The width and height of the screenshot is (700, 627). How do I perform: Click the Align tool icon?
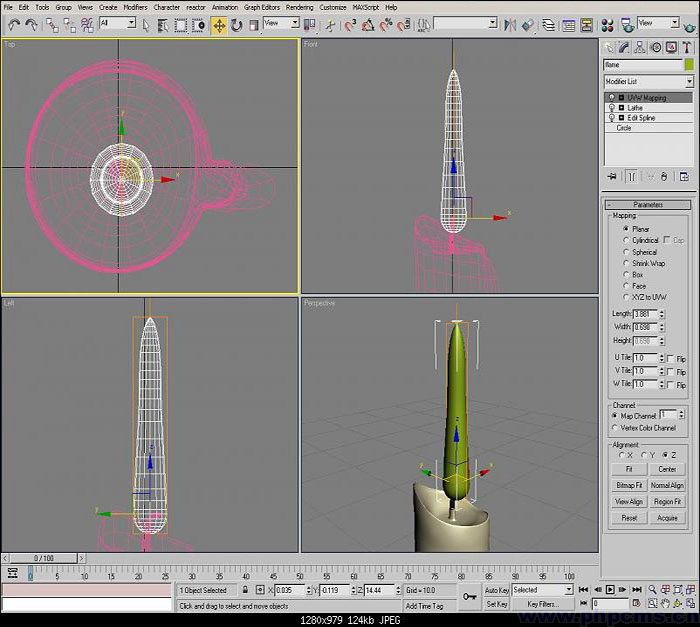pyautogui.click(x=528, y=25)
